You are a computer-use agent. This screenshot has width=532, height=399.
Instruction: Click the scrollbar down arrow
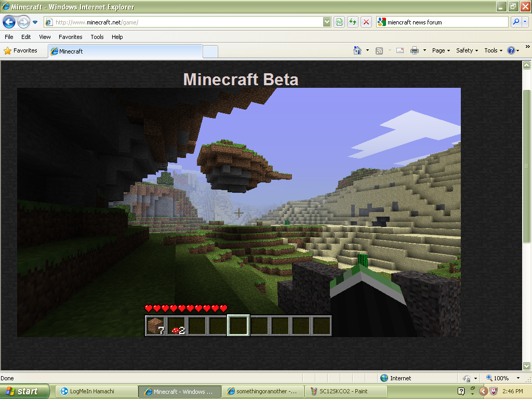point(527,366)
